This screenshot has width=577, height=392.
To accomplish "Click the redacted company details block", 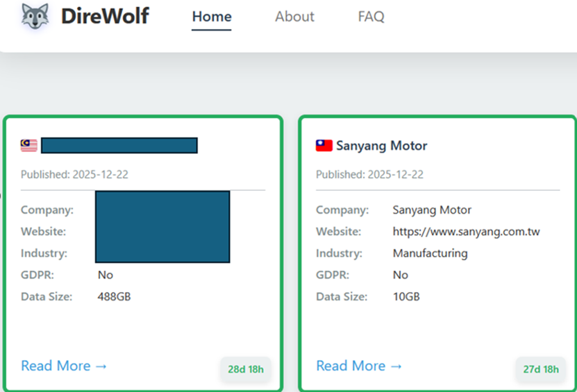I will click(162, 227).
